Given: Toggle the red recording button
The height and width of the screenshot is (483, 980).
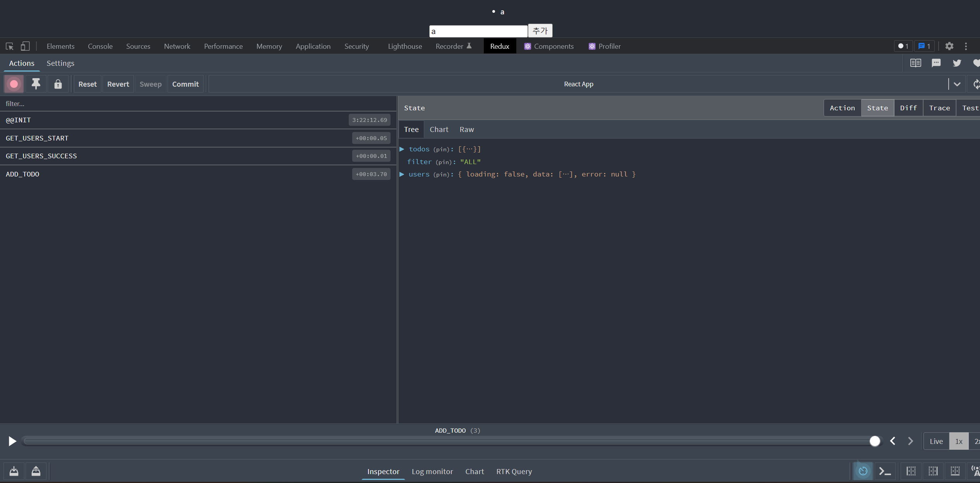Looking at the screenshot, I should [x=14, y=84].
